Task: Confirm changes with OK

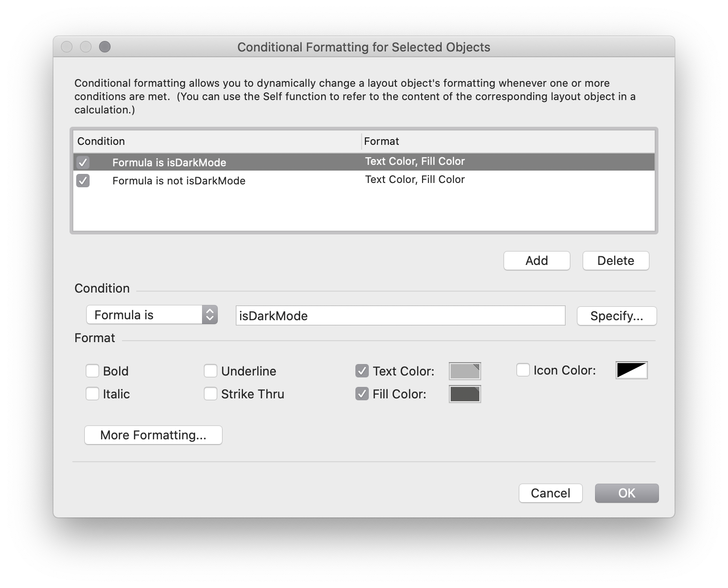Action: point(627,493)
